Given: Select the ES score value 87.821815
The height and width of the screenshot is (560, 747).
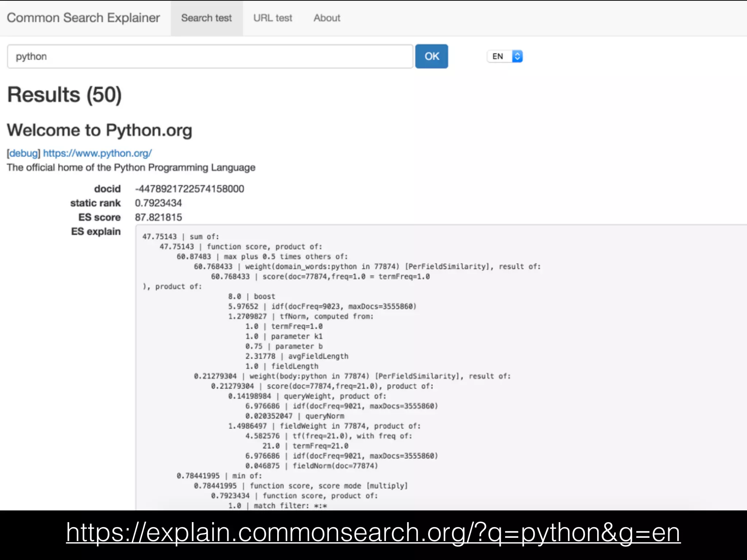Looking at the screenshot, I should (158, 217).
